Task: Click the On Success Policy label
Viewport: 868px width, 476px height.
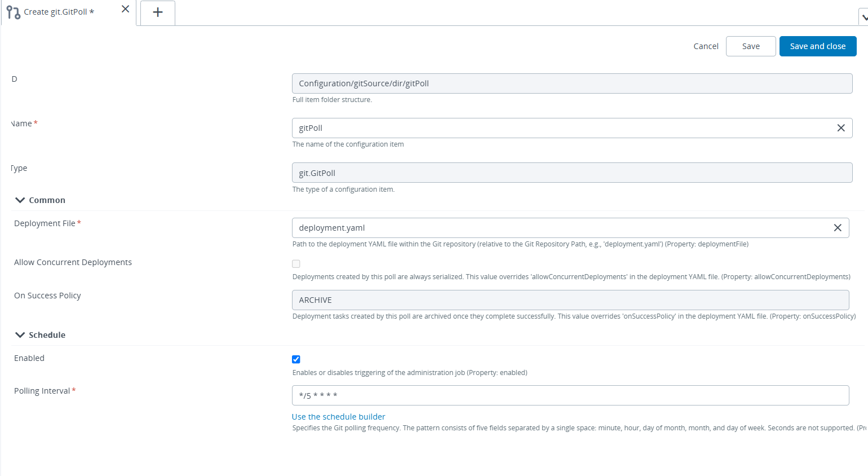Action: [x=47, y=296]
